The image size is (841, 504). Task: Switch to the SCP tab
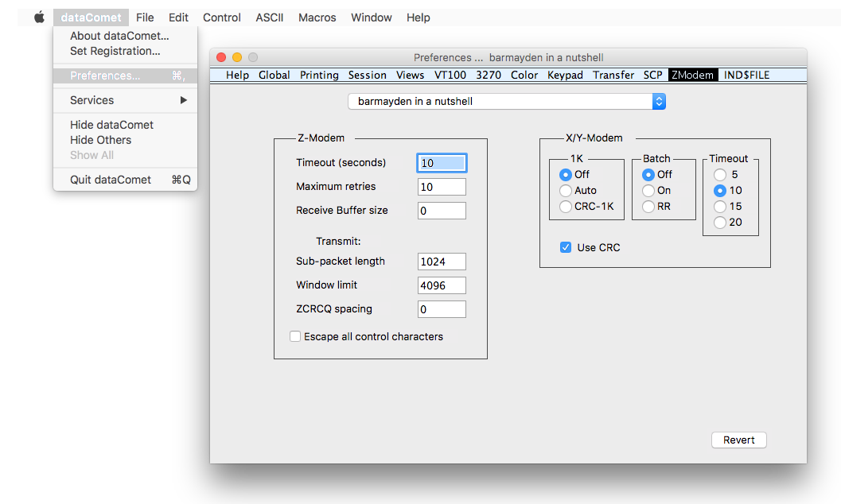[x=652, y=75]
